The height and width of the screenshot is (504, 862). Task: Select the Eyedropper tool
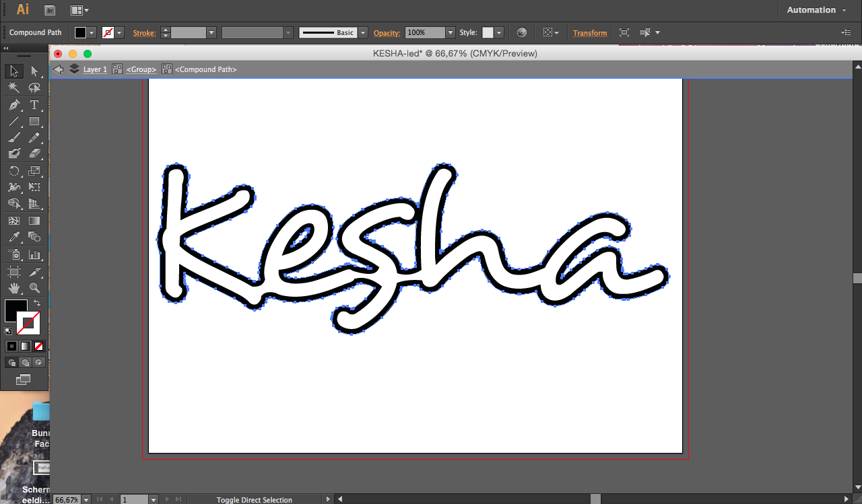coord(13,237)
